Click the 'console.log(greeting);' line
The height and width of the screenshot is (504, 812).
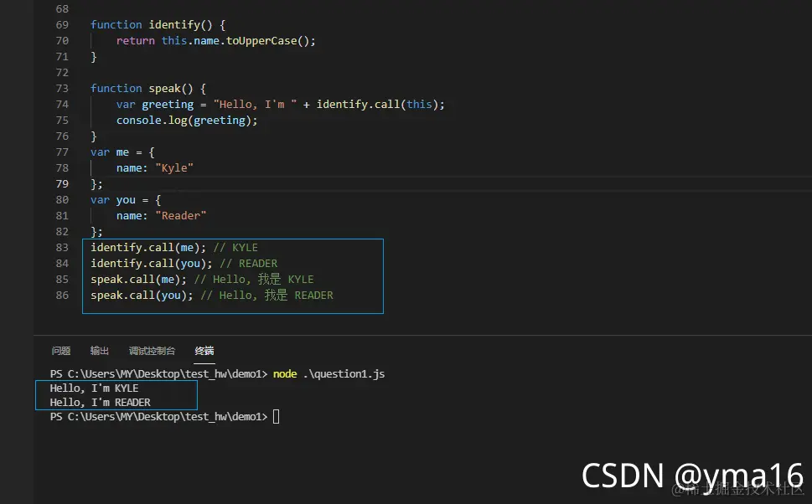186,121
